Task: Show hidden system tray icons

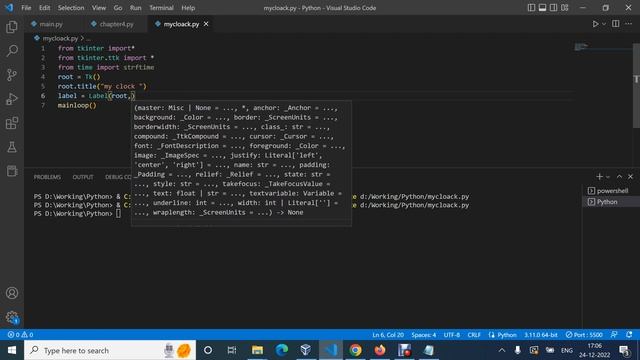Action: point(502,350)
